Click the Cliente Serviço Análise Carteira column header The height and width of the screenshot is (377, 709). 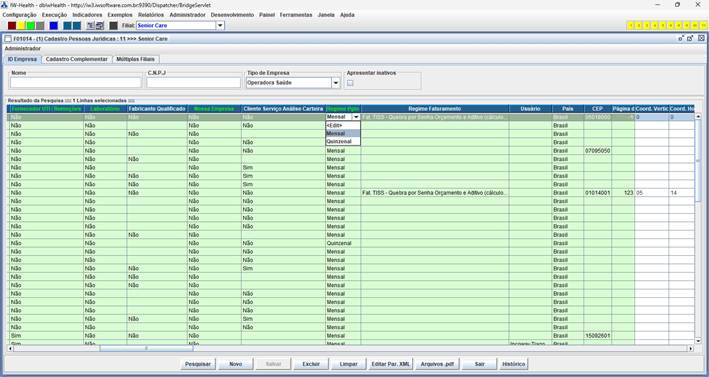click(283, 109)
